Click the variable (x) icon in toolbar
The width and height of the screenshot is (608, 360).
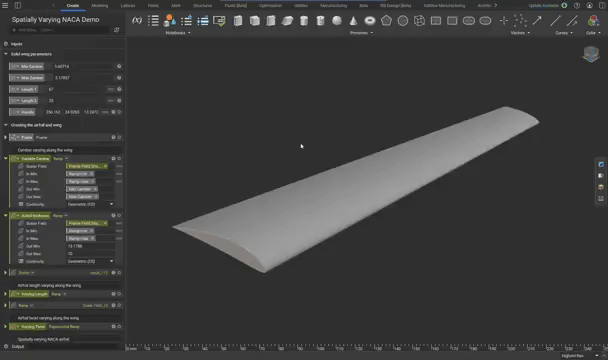pyautogui.click(x=137, y=21)
